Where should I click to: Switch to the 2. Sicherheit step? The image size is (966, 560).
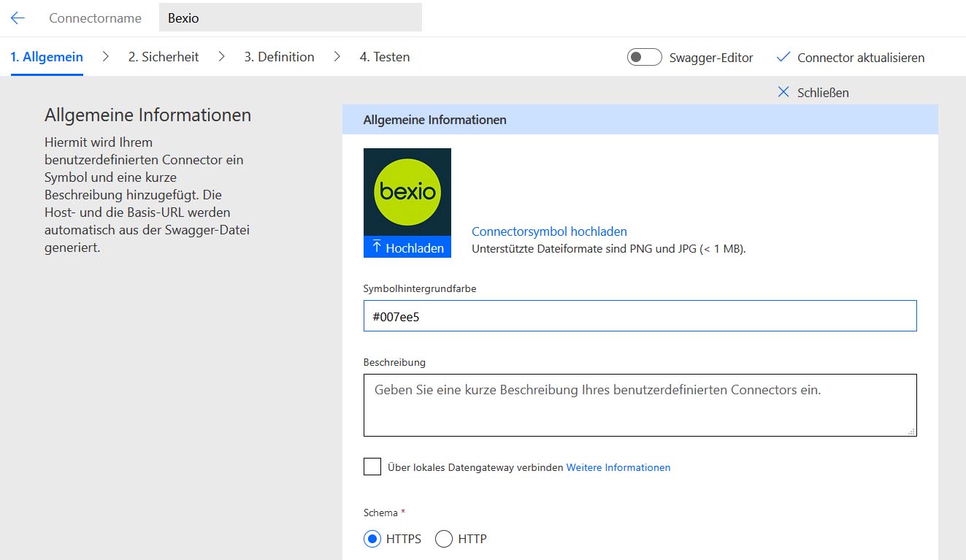(164, 57)
